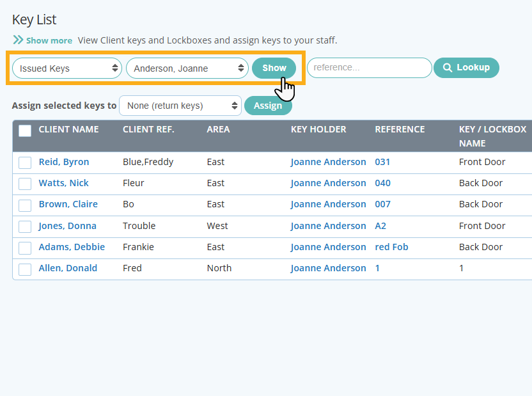Click the KEY HOLDER column header

[318, 129]
